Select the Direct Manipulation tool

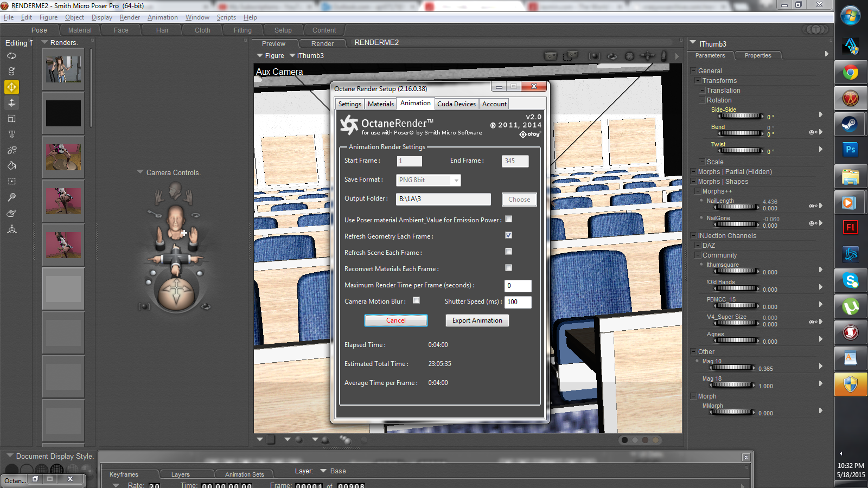[x=11, y=229]
